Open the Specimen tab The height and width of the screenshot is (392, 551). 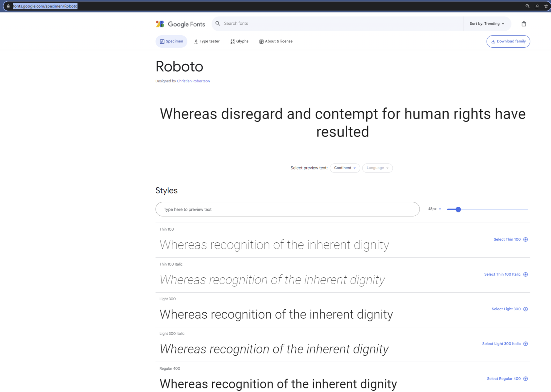tap(171, 41)
